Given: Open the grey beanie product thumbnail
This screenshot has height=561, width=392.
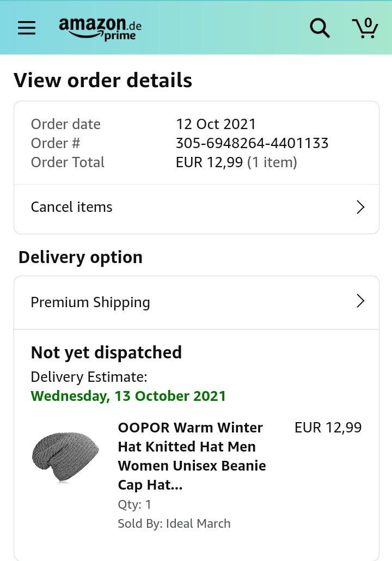Looking at the screenshot, I should coord(65,456).
